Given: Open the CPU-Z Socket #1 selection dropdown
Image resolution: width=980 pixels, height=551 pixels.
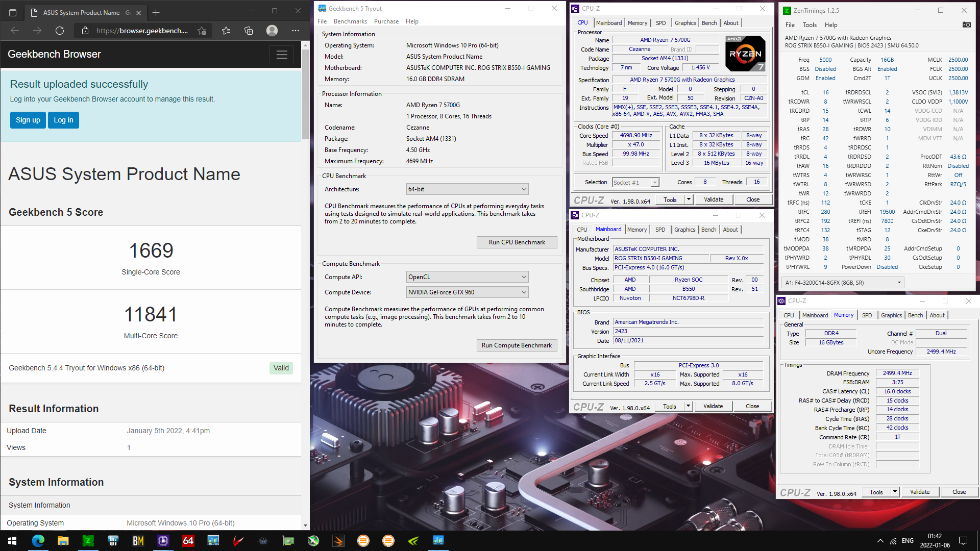Looking at the screenshot, I should point(635,183).
